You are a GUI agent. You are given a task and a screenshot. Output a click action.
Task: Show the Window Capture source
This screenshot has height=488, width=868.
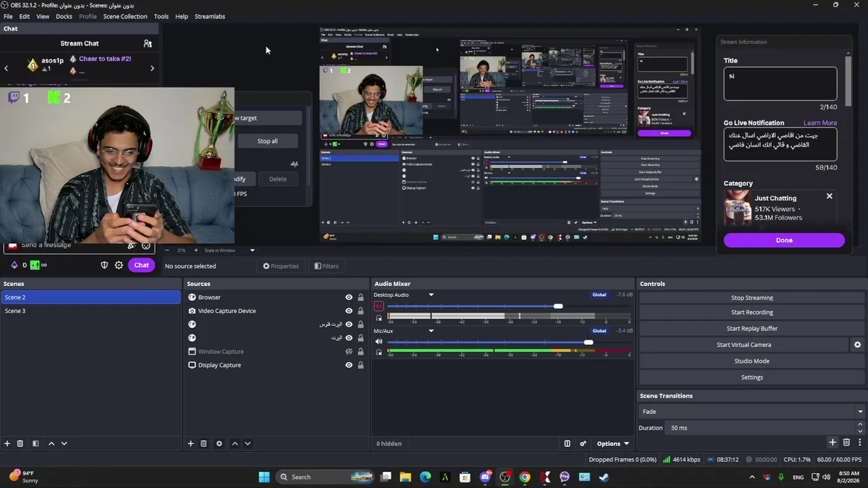point(349,351)
